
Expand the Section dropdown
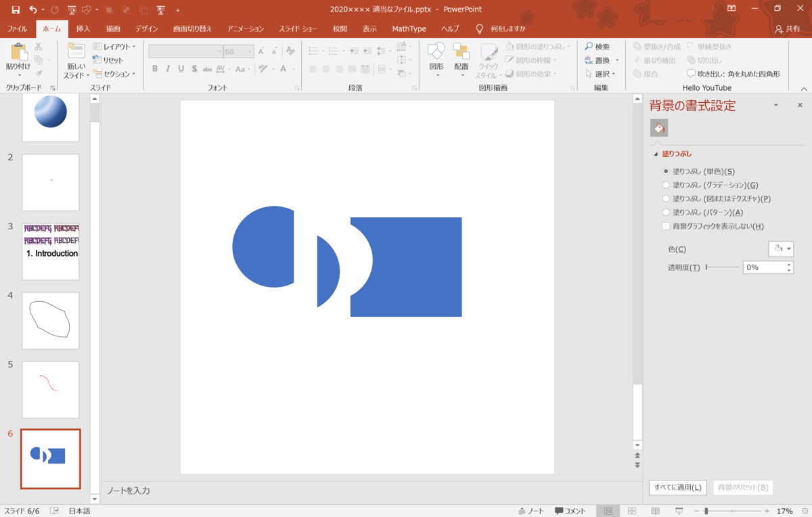click(x=114, y=74)
